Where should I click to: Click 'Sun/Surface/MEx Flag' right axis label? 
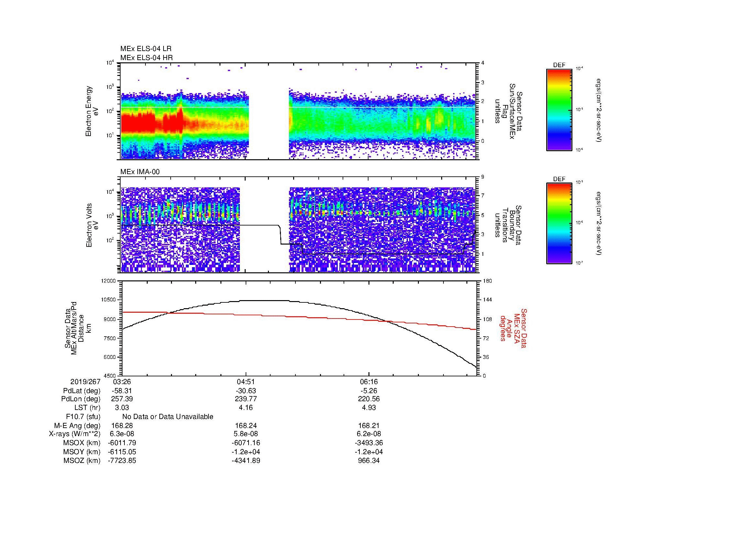pyautogui.click(x=509, y=111)
